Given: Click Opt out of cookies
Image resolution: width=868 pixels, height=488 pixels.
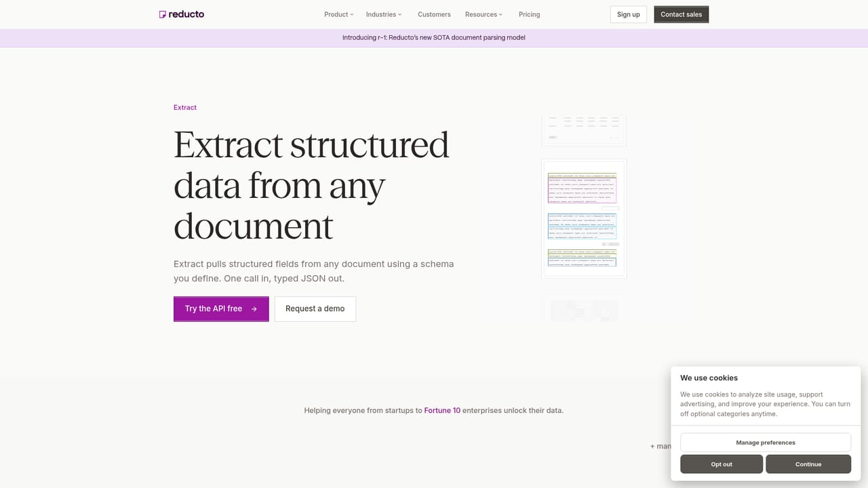Looking at the screenshot, I should point(722,464).
